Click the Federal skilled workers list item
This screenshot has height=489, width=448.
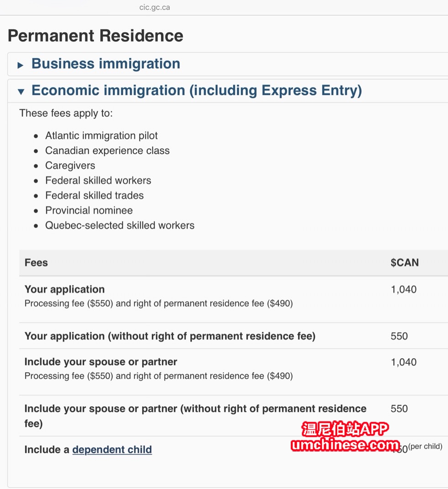[x=98, y=181]
